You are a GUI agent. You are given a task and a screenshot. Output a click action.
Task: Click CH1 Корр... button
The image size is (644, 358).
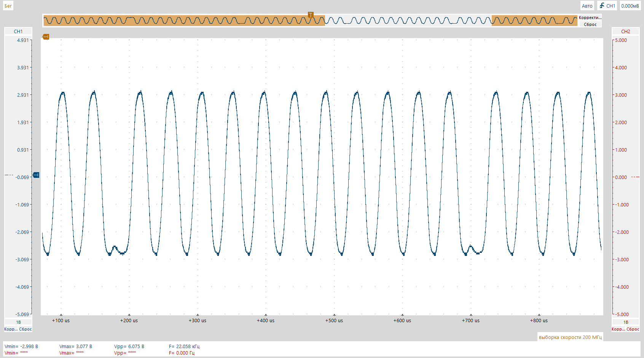click(x=11, y=329)
